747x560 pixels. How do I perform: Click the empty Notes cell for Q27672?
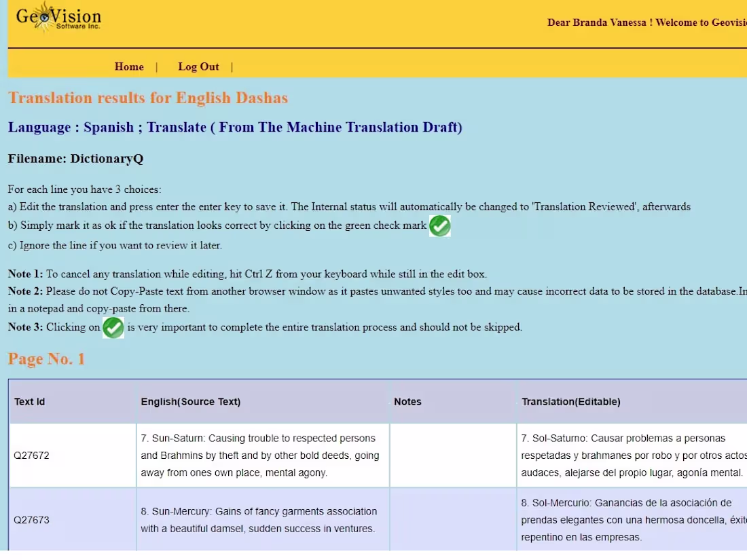[453, 455]
